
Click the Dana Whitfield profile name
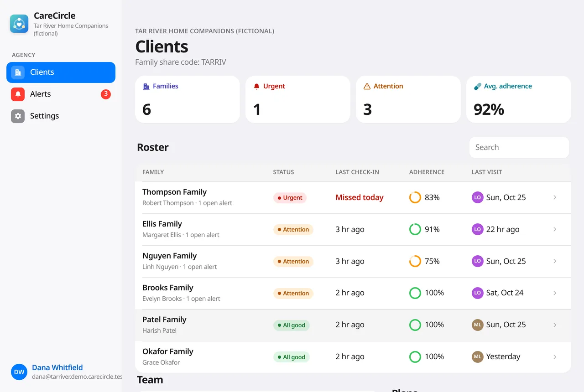pos(57,367)
